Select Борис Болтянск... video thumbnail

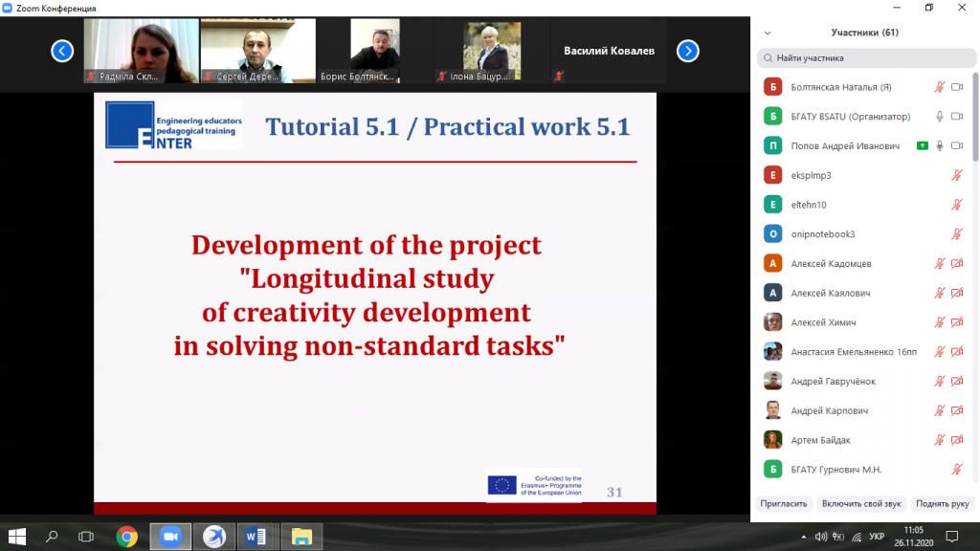click(375, 51)
